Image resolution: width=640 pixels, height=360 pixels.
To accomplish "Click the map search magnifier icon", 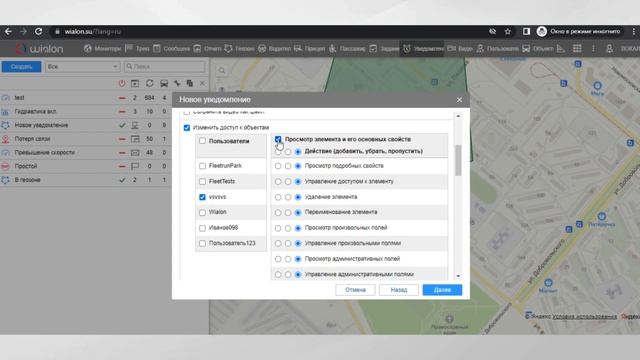I will tap(222, 71).
